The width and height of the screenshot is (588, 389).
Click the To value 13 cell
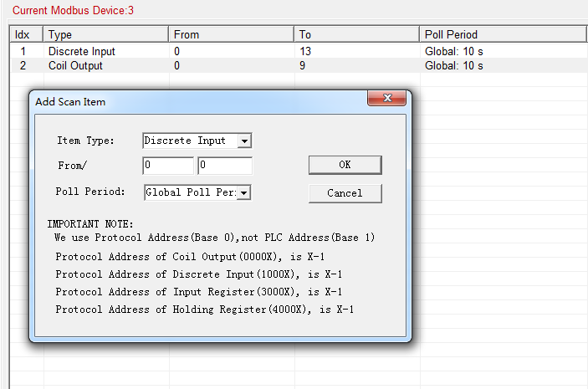[306, 51]
